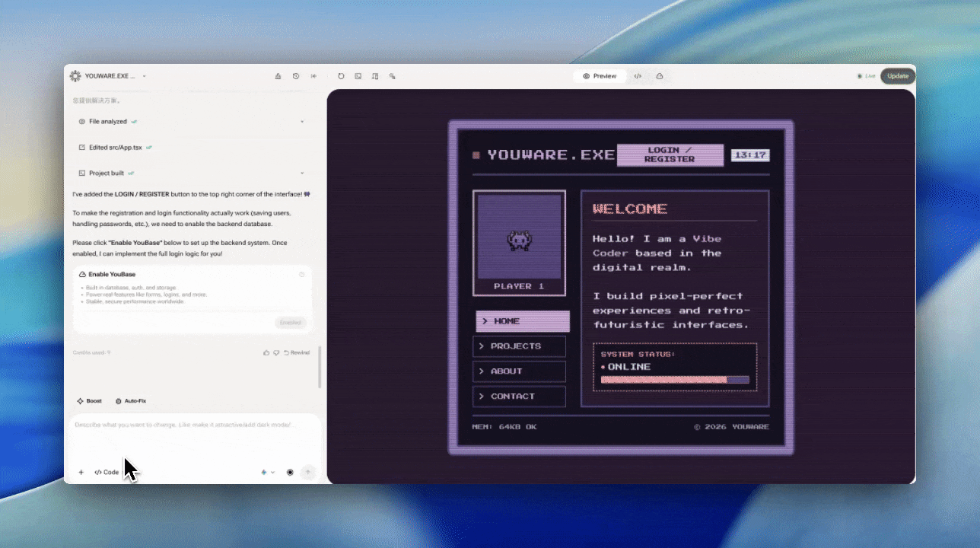Click the PLAYER 1 avatar thumbnail
Viewport: 980px width, 548px height.
tap(519, 243)
